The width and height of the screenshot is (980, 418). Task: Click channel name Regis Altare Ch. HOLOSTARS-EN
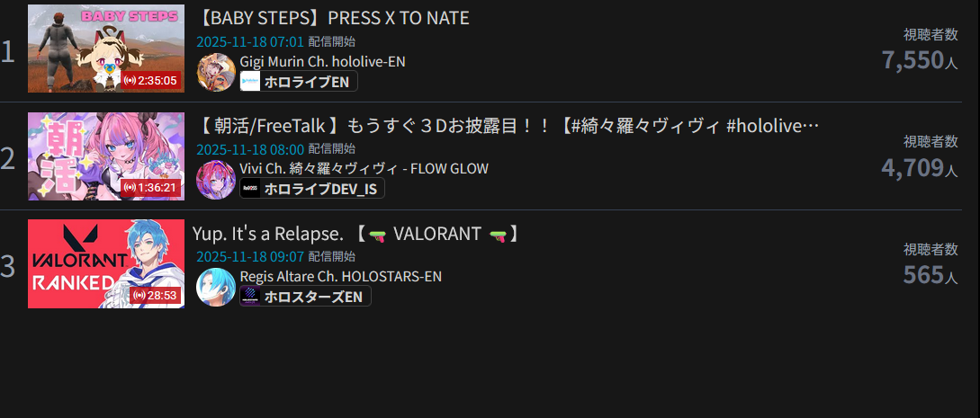[x=341, y=276]
